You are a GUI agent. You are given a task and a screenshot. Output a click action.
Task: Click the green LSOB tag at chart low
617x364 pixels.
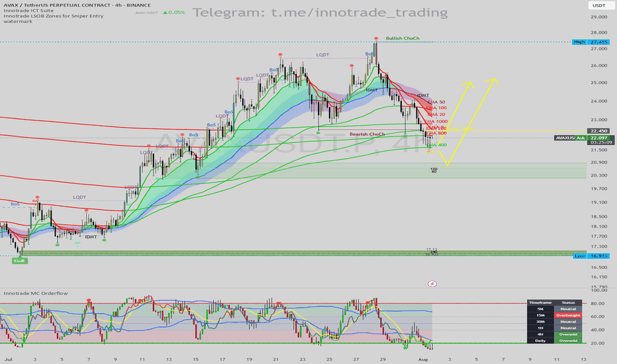pos(20,261)
